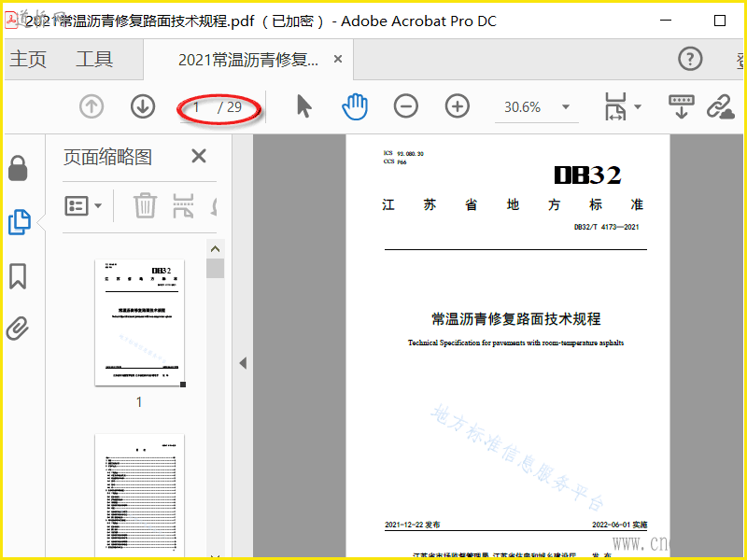This screenshot has height=560, width=747.
Task: Click the share link cloud icon
Action: click(720, 106)
